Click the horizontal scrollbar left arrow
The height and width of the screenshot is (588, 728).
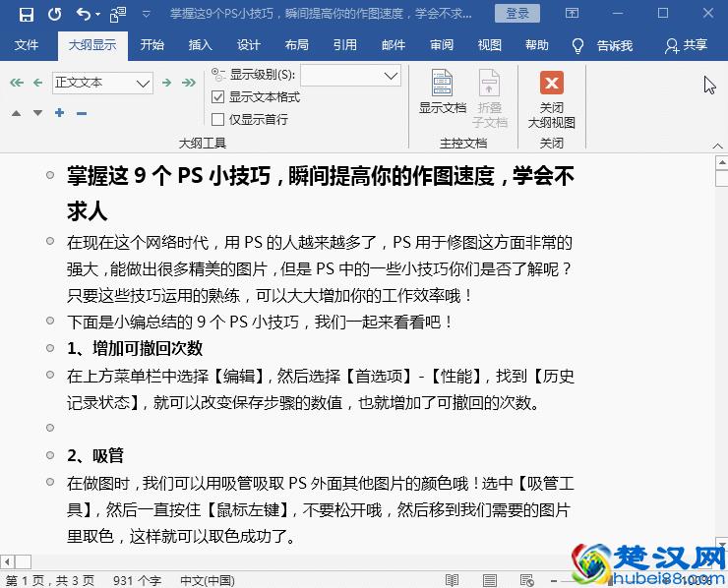point(7,562)
